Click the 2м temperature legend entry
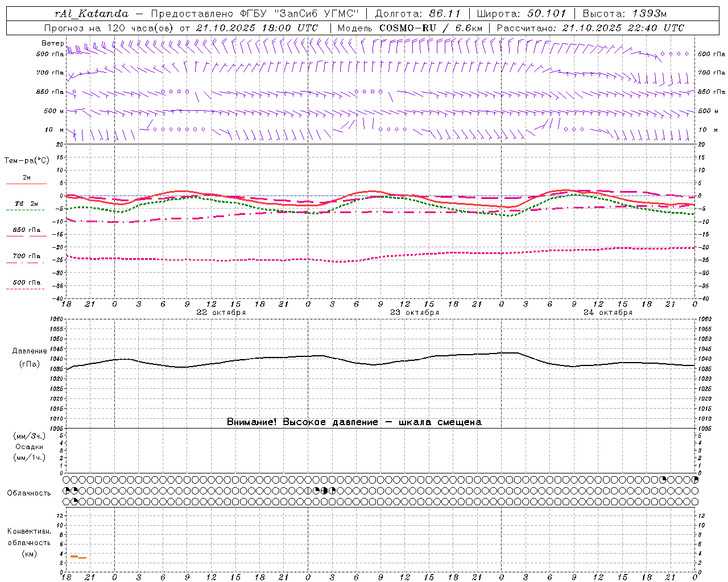728x582 pixels. [27, 177]
